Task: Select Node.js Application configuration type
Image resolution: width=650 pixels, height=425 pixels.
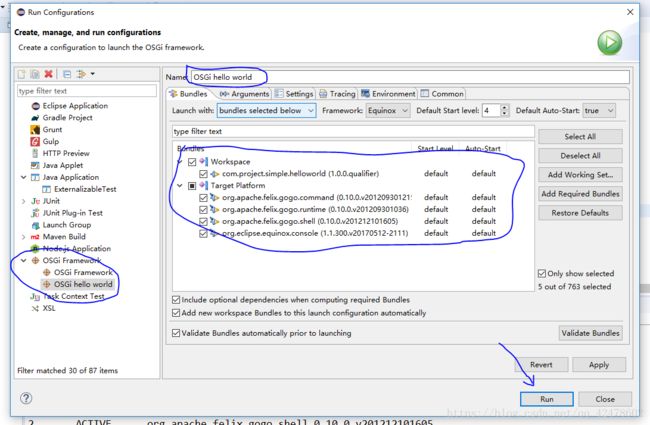Action: click(x=77, y=249)
